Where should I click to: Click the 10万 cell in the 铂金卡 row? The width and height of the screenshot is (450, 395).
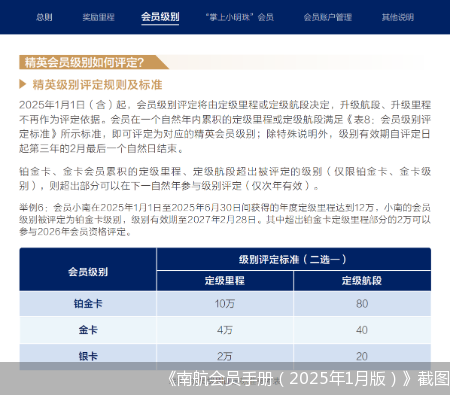click(x=225, y=304)
